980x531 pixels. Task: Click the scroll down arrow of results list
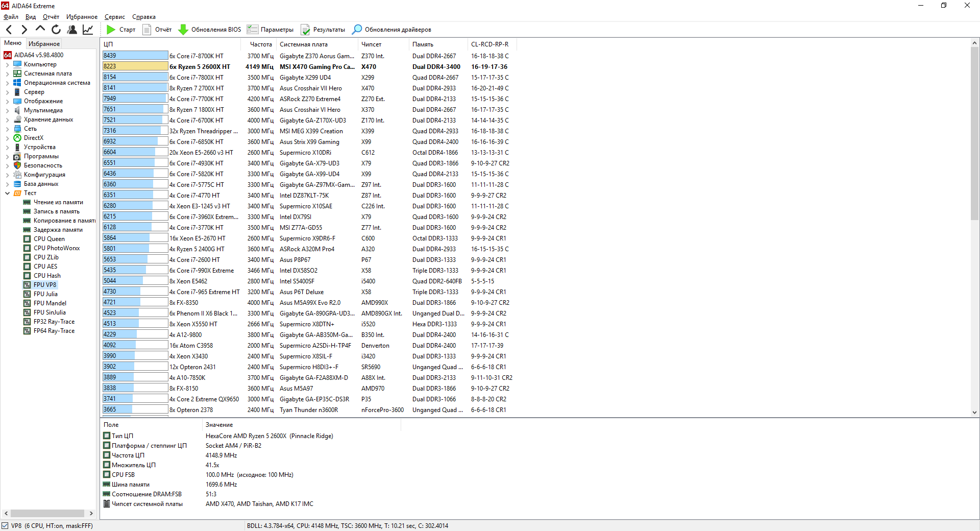974,413
